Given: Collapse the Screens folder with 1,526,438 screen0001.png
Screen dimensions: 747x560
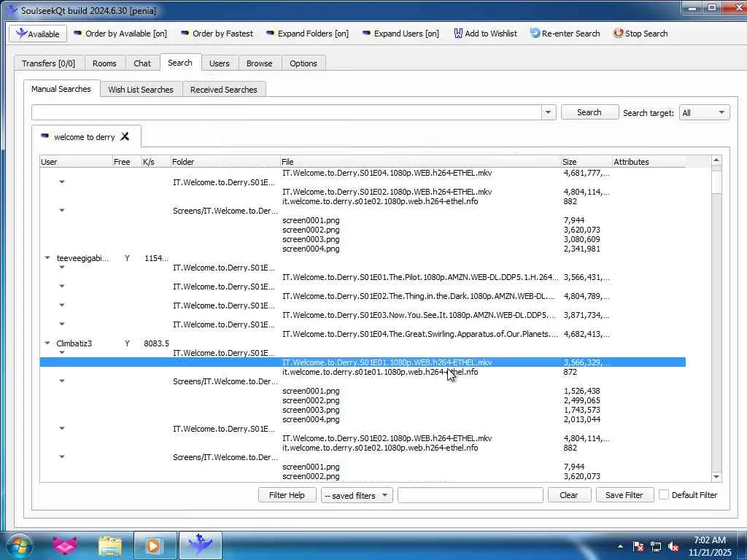Looking at the screenshot, I should [x=62, y=381].
